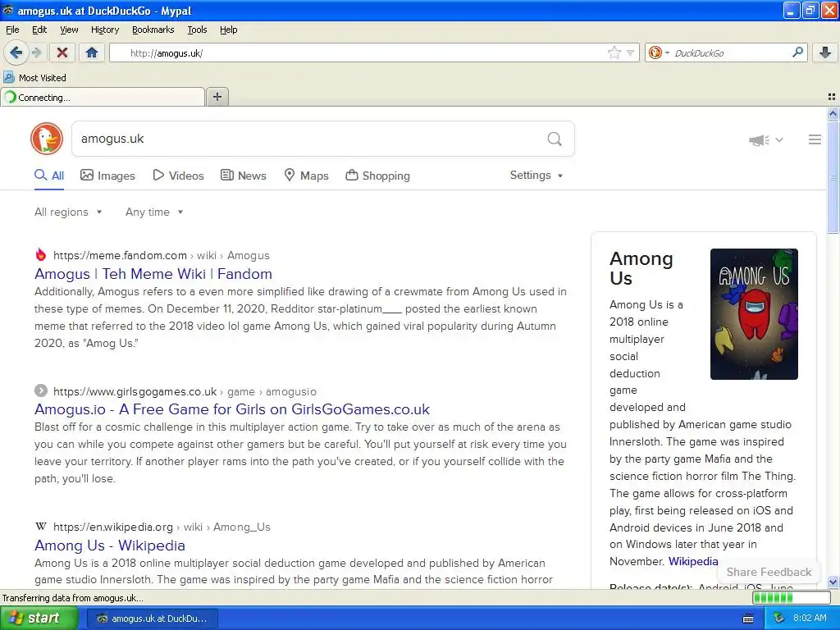Open Amogus Teh Meme Wiki Fandom result
This screenshot has width=840, height=630.
[153, 274]
